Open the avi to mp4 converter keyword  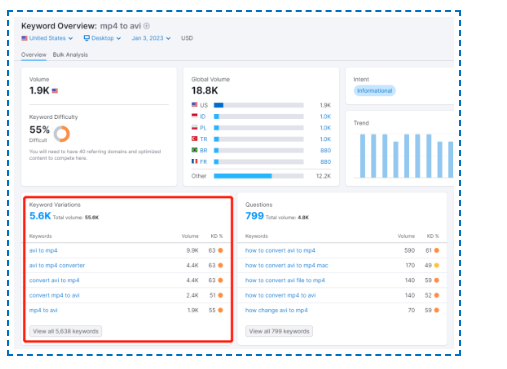click(x=57, y=266)
